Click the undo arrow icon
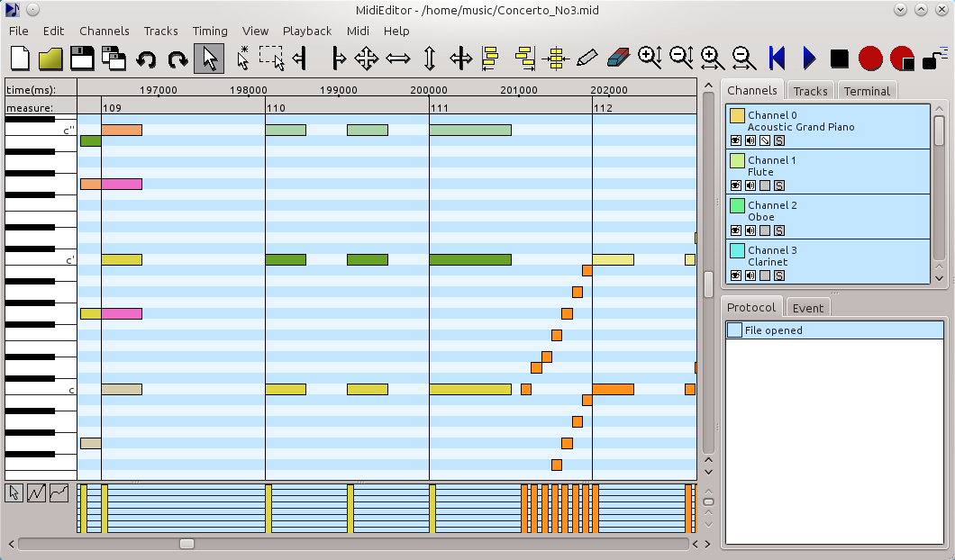 click(x=146, y=59)
